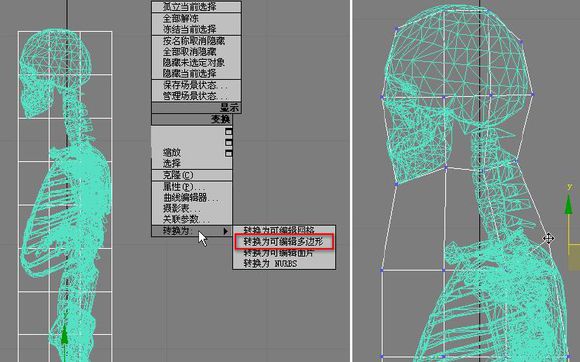This screenshot has width=580, height=362.
Task: Click the green Y-axis gizmo arrow in right viewport
Action: click(x=569, y=204)
